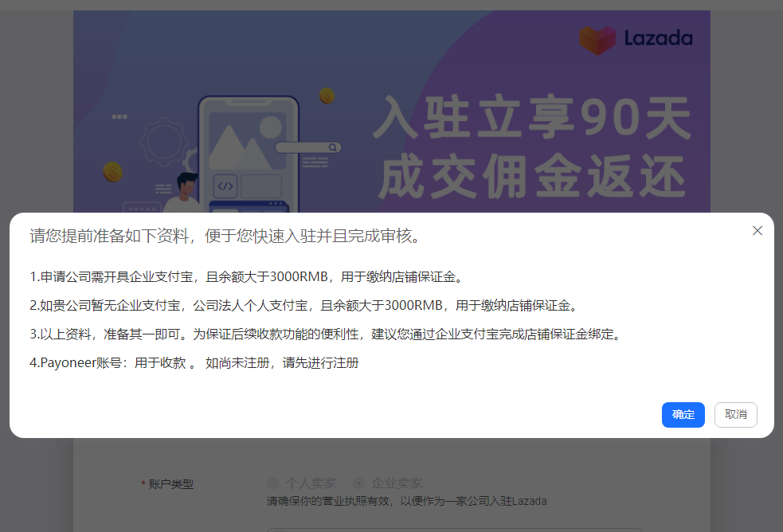Click the gold coin icon in the banner
783x532 pixels.
[327, 96]
